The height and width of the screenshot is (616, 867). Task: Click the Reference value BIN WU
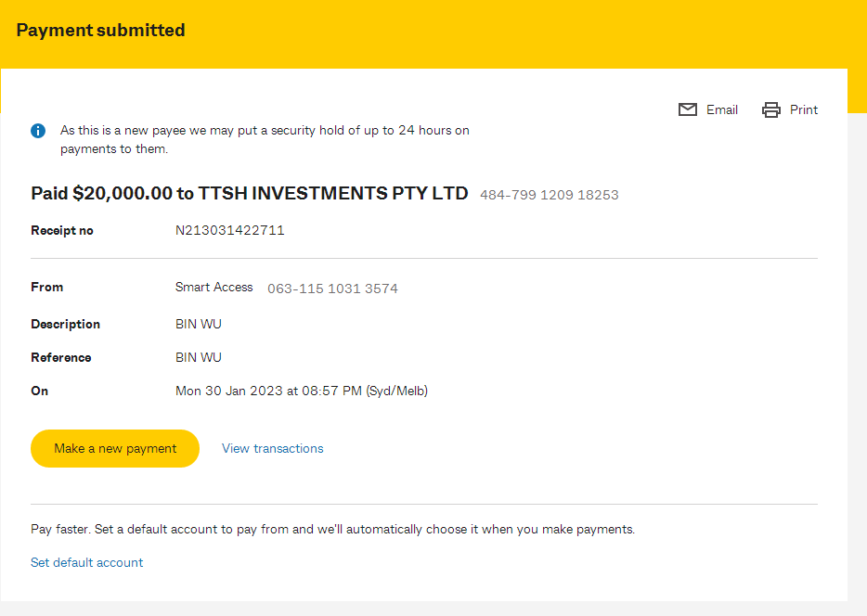click(x=199, y=357)
